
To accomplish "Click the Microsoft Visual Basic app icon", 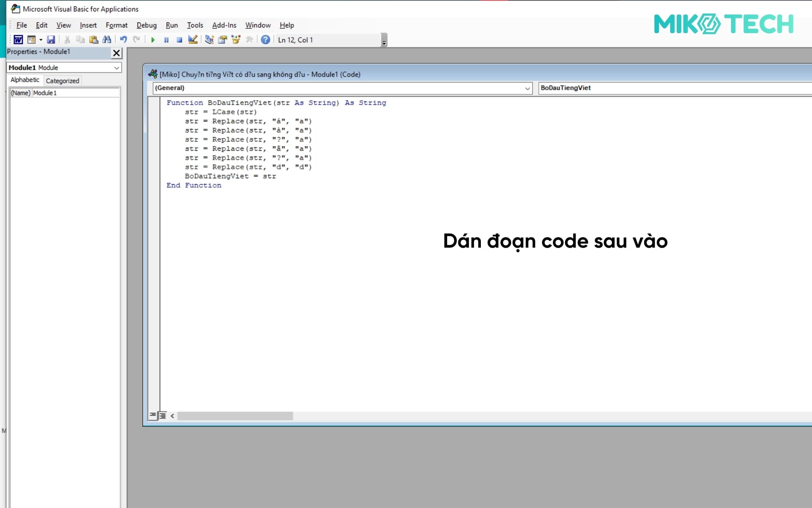I will pyautogui.click(x=16, y=8).
